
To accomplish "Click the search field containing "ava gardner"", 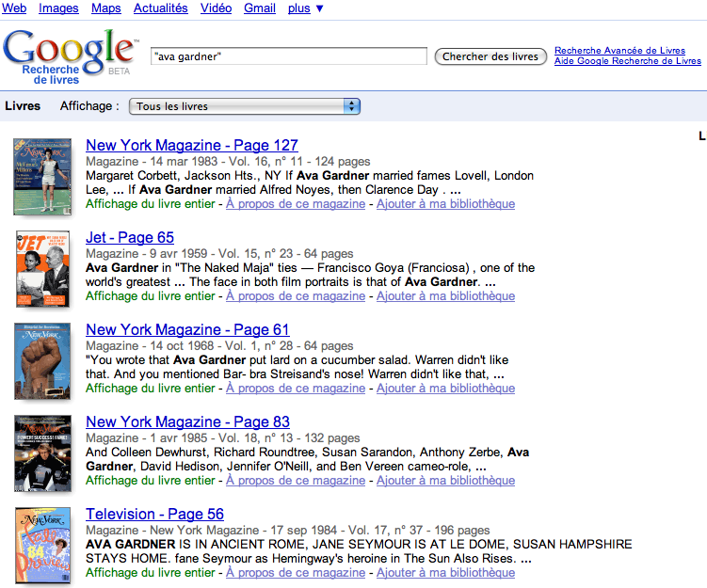I will point(289,56).
